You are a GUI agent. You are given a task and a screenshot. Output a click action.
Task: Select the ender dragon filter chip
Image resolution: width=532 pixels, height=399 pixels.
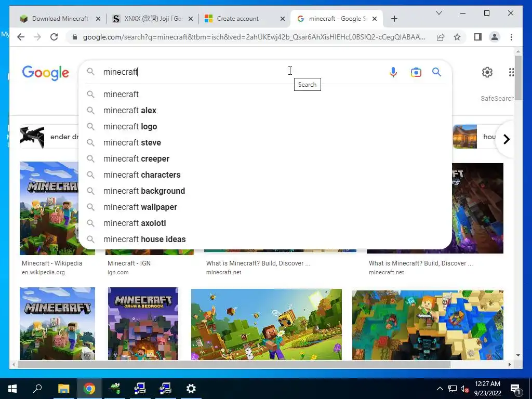pyautogui.click(x=49, y=137)
